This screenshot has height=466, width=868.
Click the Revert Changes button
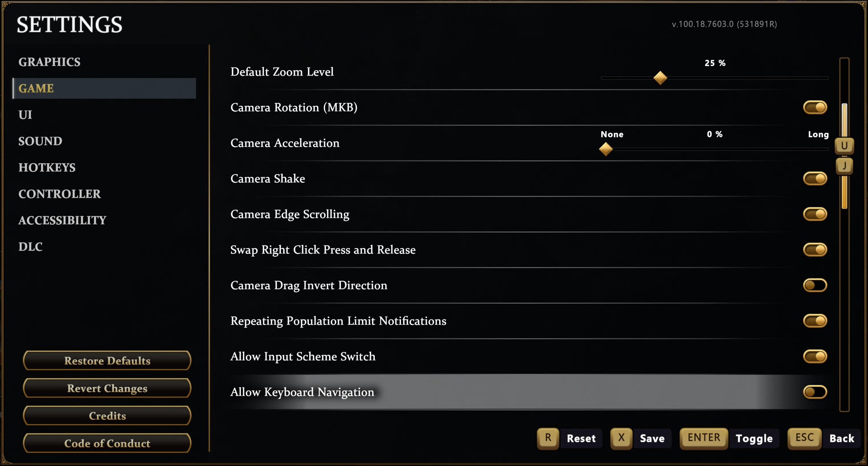tap(107, 388)
